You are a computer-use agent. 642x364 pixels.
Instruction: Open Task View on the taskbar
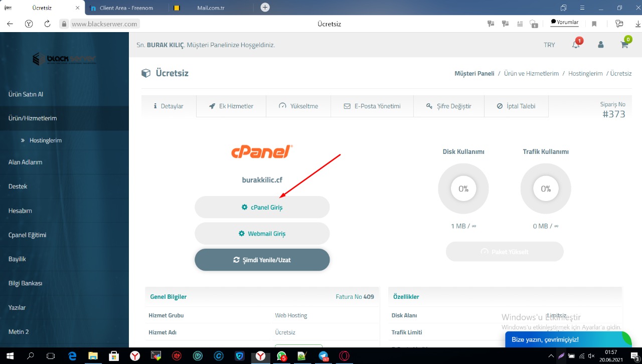click(x=51, y=355)
